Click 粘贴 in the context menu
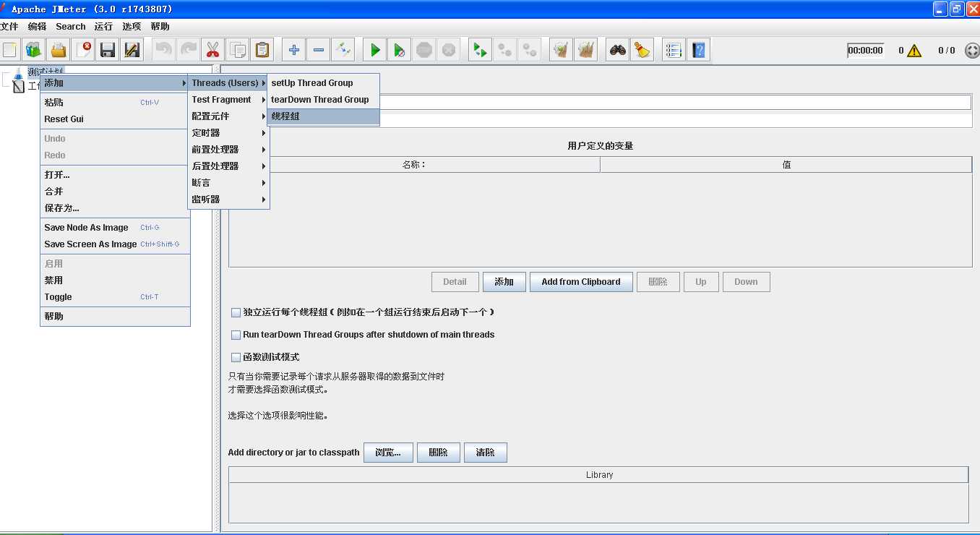 click(x=115, y=103)
